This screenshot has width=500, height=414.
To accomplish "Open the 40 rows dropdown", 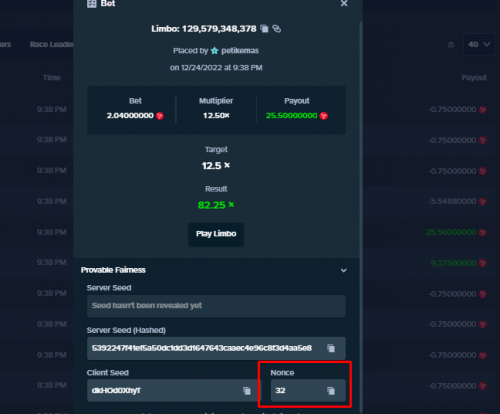I will coord(479,44).
